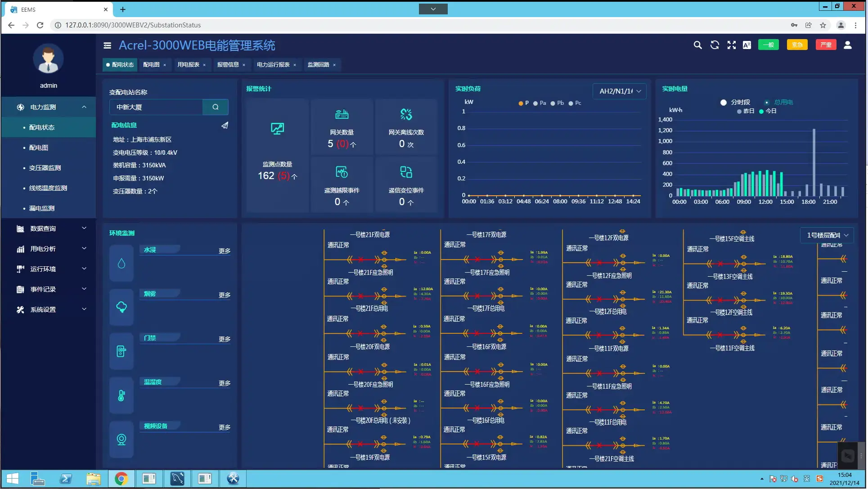
Task: Click the refresh icon in the header
Action: tap(715, 45)
